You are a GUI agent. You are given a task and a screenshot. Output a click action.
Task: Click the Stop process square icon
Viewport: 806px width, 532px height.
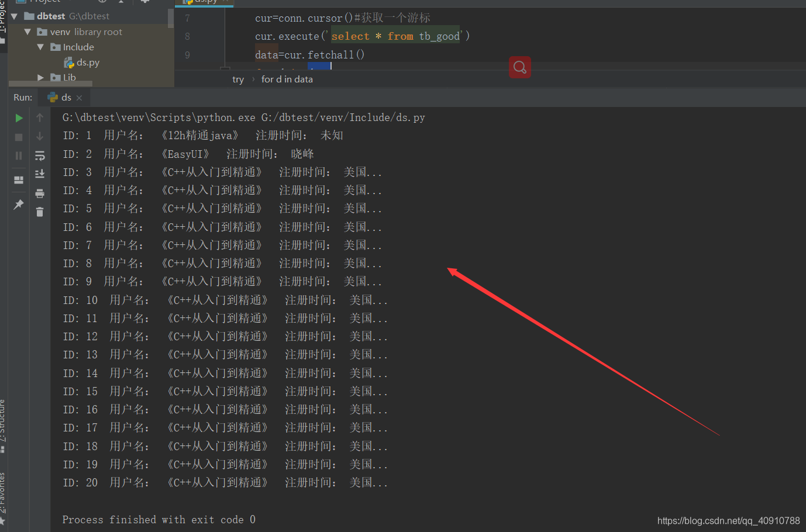tap(19, 137)
